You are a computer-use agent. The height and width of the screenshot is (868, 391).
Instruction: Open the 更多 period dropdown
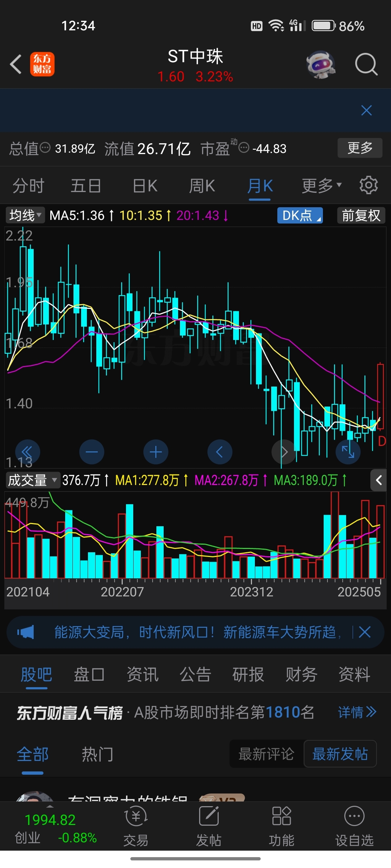322,186
